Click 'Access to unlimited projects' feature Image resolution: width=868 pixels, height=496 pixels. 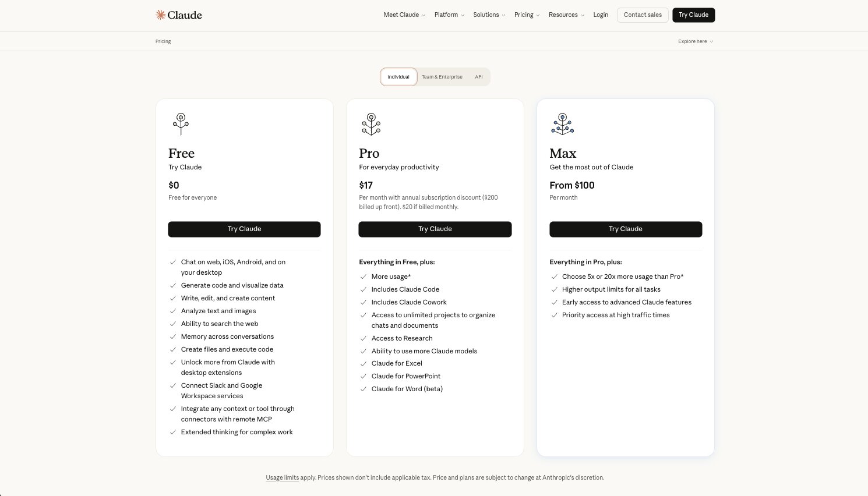point(433,320)
